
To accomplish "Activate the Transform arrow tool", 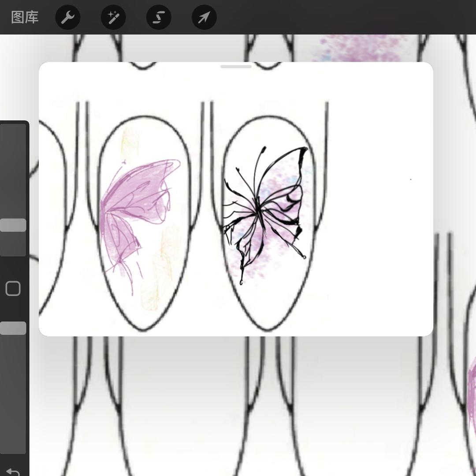I will tap(204, 18).
